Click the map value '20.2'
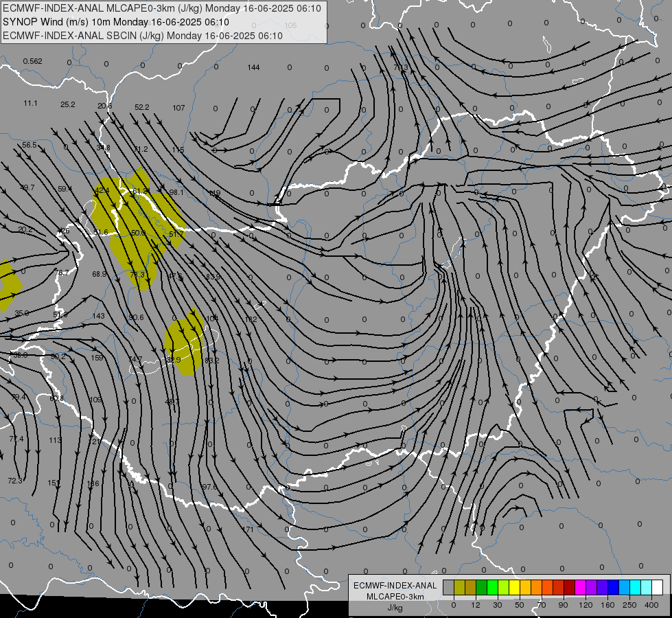 click(x=25, y=230)
